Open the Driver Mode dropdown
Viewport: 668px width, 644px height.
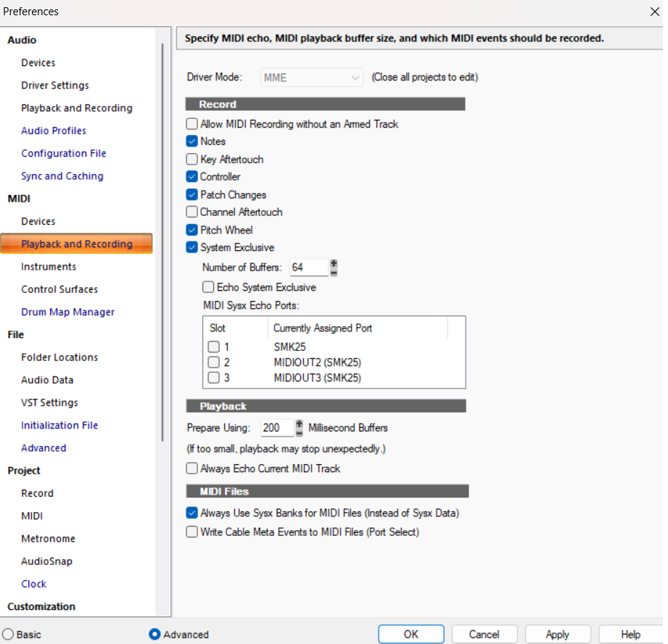312,78
